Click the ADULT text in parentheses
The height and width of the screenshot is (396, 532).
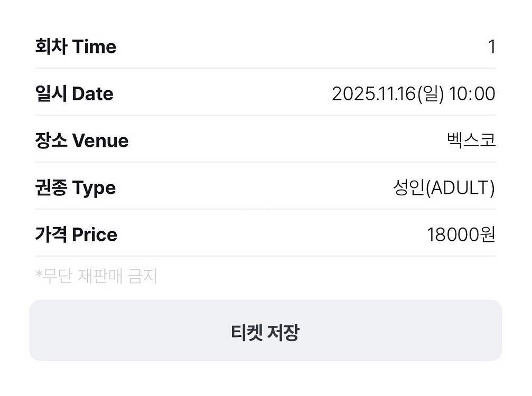[x=458, y=188]
